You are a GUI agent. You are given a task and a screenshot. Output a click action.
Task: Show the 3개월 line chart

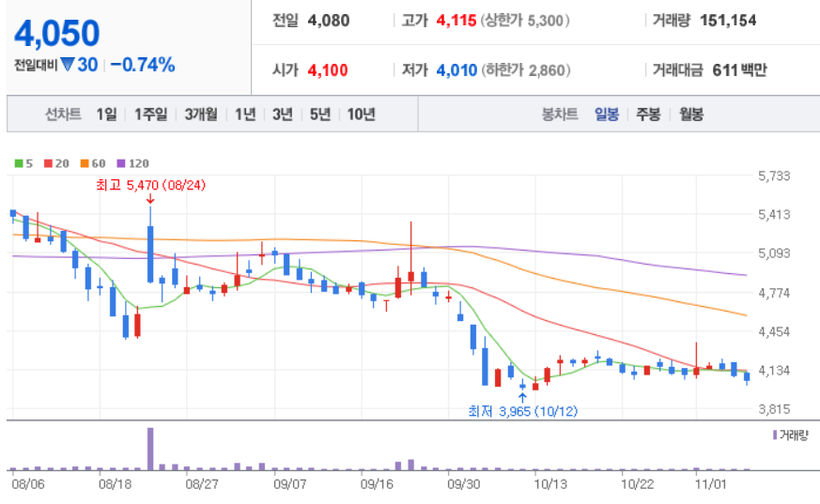[201, 114]
